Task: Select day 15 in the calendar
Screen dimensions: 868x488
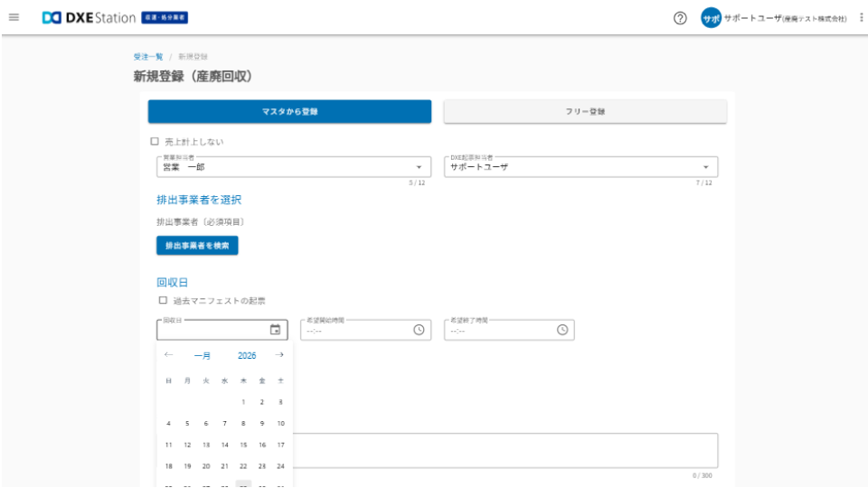Action: pyautogui.click(x=243, y=445)
